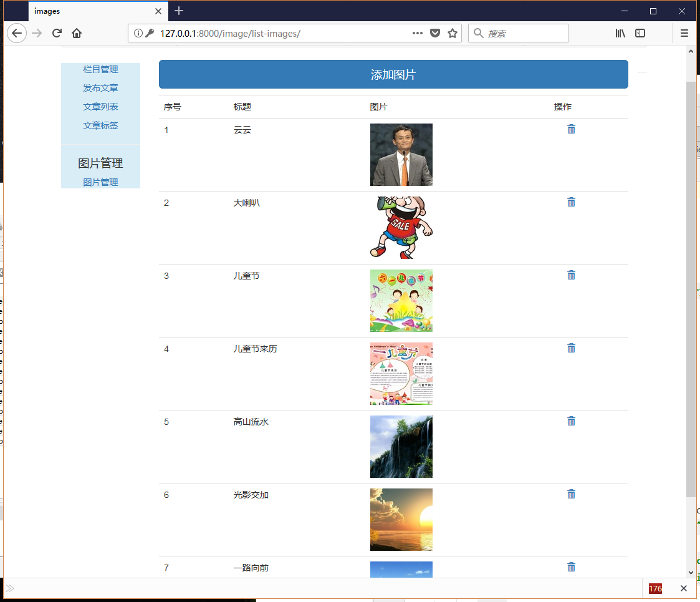This screenshot has height=602, width=700.
Task: Maximize the browser window
Action: click(x=653, y=11)
